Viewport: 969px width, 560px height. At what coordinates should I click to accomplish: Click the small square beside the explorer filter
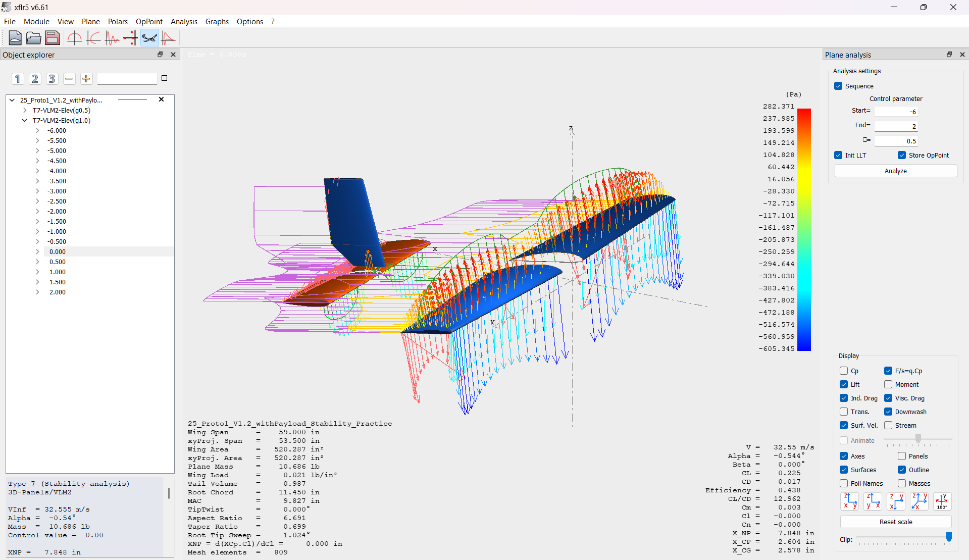tap(164, 78)
